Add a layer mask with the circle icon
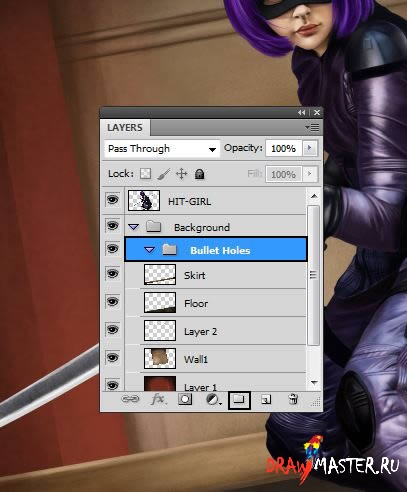Image resolution: width=407 pixels, height=492 pixels. 185,399
